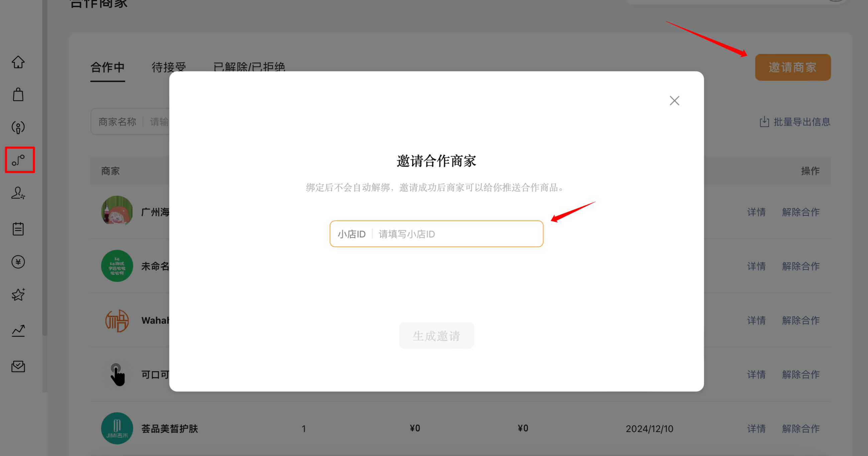Click the 小店ID input field

458,234
